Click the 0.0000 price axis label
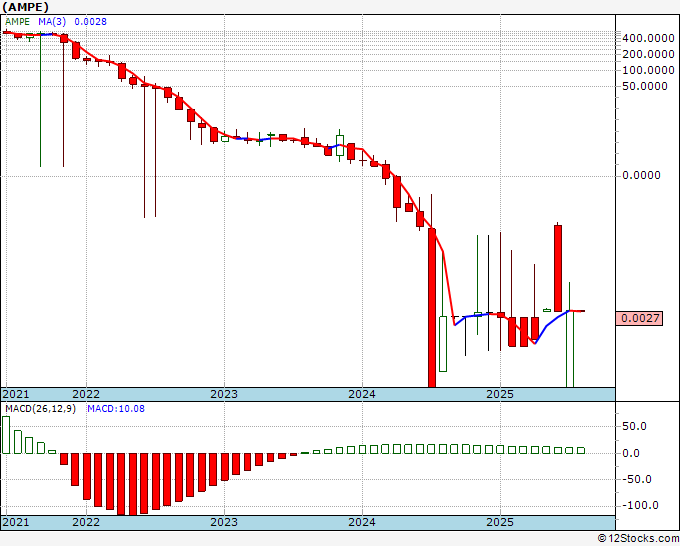680x546 pixels. pos(641,175)
